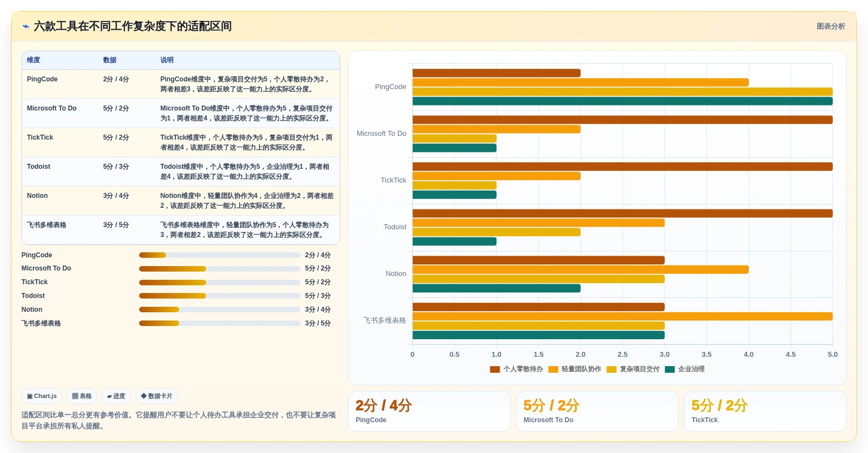868x453 pixels.
Task: Select the 进度 tag
Action: coord(116,396)
